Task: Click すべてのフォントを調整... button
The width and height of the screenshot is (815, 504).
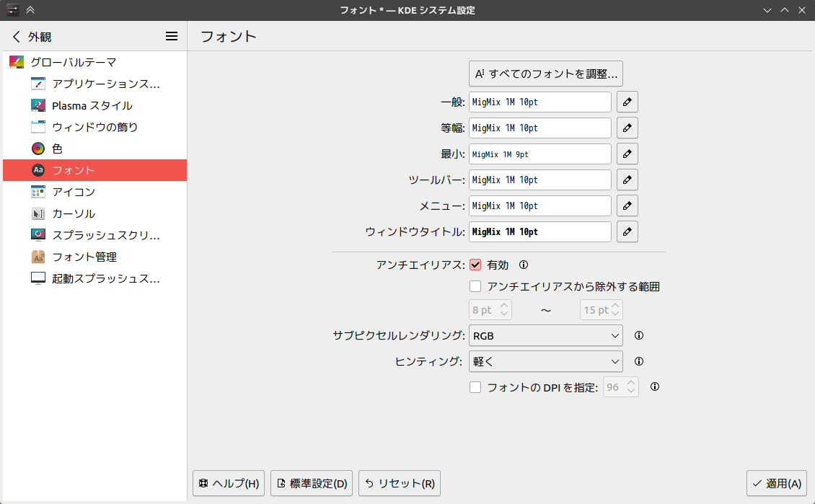Action: point(546,74)
